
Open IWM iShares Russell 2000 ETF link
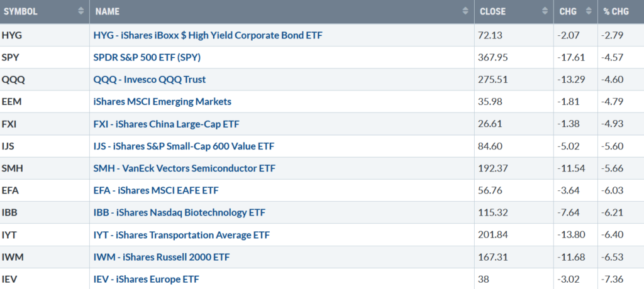[x=162, y=258]
